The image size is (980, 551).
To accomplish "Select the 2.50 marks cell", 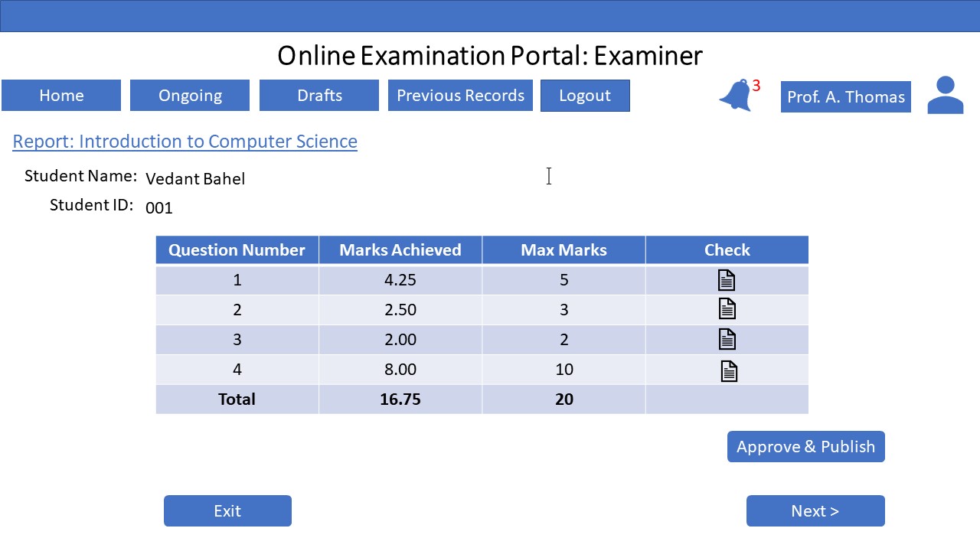I will pos(400,310).
